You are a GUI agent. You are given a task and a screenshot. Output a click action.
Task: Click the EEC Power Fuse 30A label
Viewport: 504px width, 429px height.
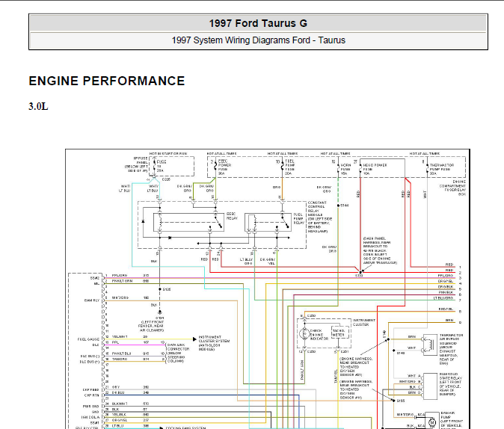coord(224,167)
